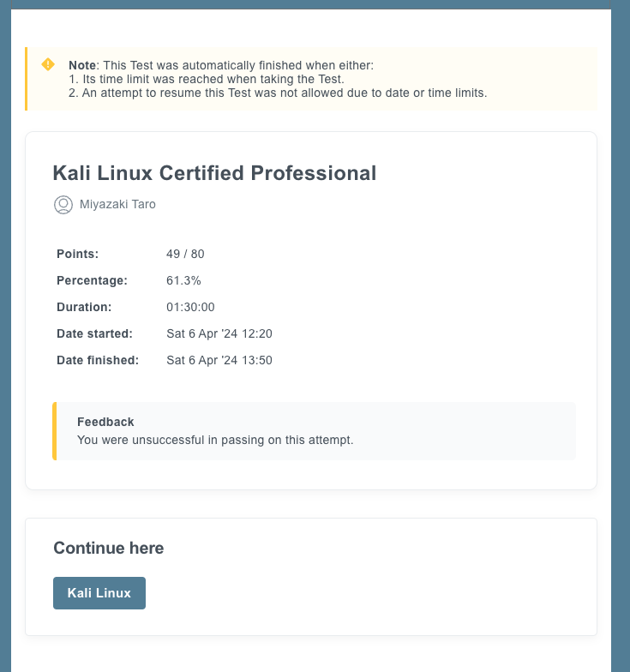Image resolution: width=630 pixels, height=672 pixels.
Task: Click the Kali Linux continue button
Action: coord(99,593)
